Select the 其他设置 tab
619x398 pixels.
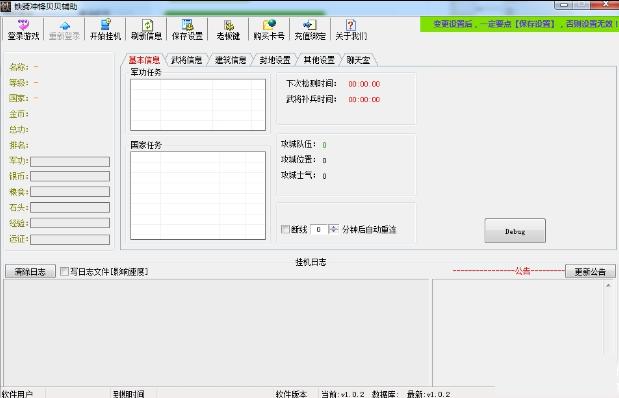(x=319, y=60)
